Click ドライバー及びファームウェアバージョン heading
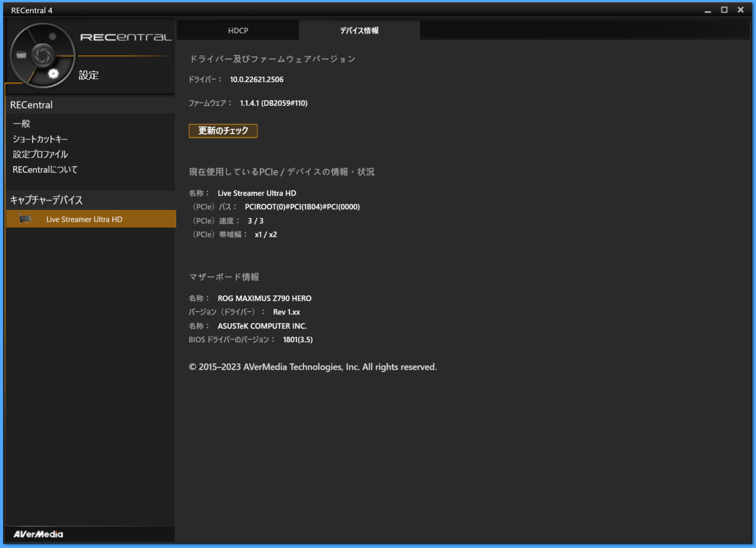Screen dimensions: 756x548 click(x=273, y=59)
